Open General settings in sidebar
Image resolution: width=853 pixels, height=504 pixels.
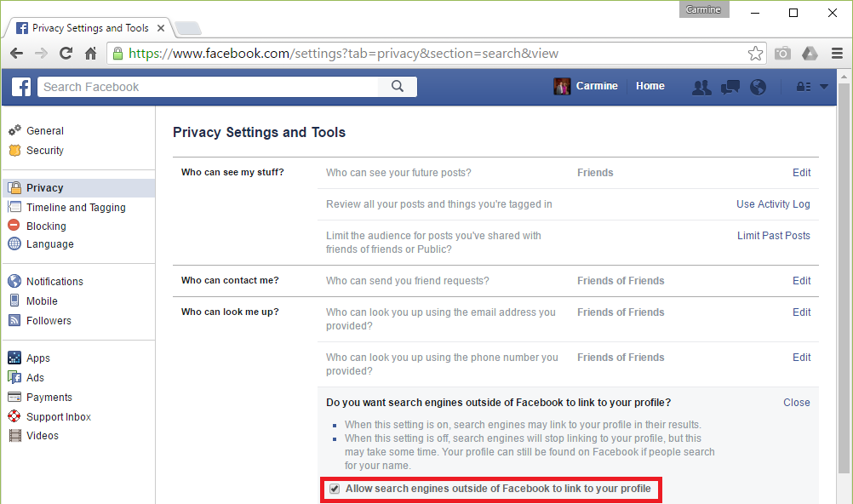[44, 130]
